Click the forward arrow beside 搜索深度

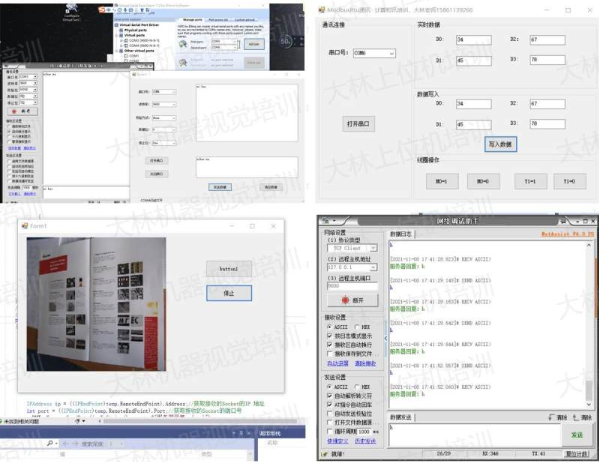click(75, 444)
